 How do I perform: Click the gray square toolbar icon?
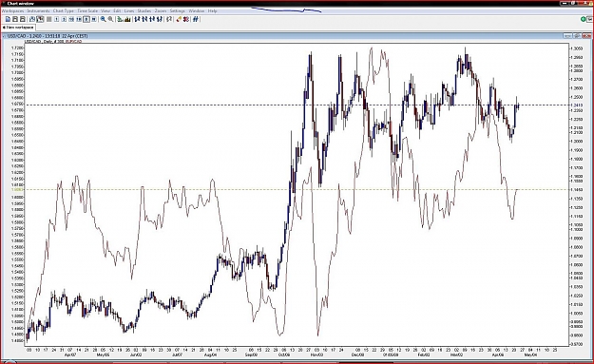click(48, 19)
